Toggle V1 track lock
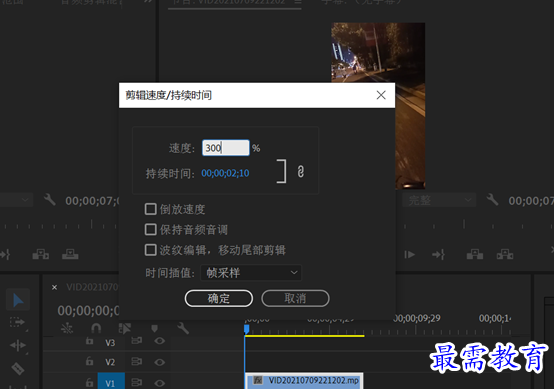Viewport: 554px width, 389px height. (x=89, y=382)
